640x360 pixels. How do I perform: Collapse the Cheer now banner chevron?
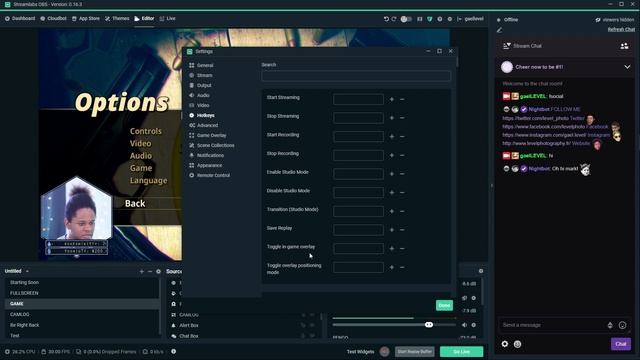627,67
